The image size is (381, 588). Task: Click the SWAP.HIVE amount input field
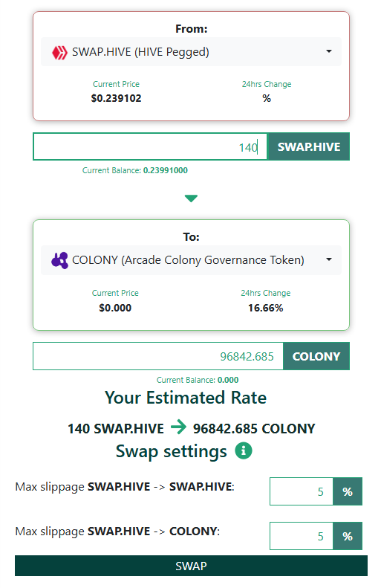[150, 146]
